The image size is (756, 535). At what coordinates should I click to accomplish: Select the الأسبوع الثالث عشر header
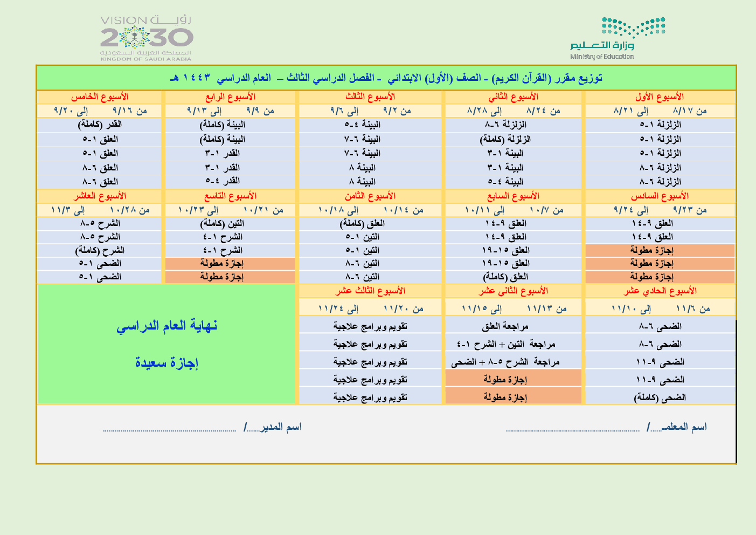pos(371,291)
